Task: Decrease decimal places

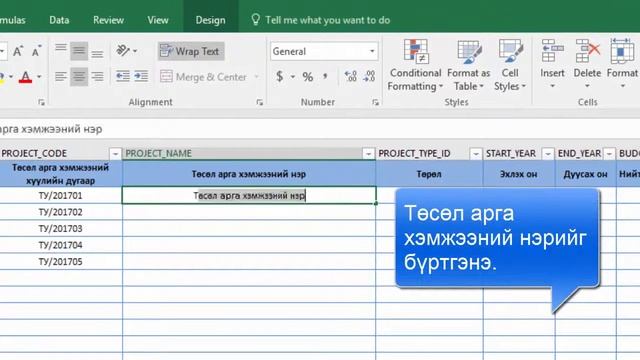Action: click(x=369, y=76)
